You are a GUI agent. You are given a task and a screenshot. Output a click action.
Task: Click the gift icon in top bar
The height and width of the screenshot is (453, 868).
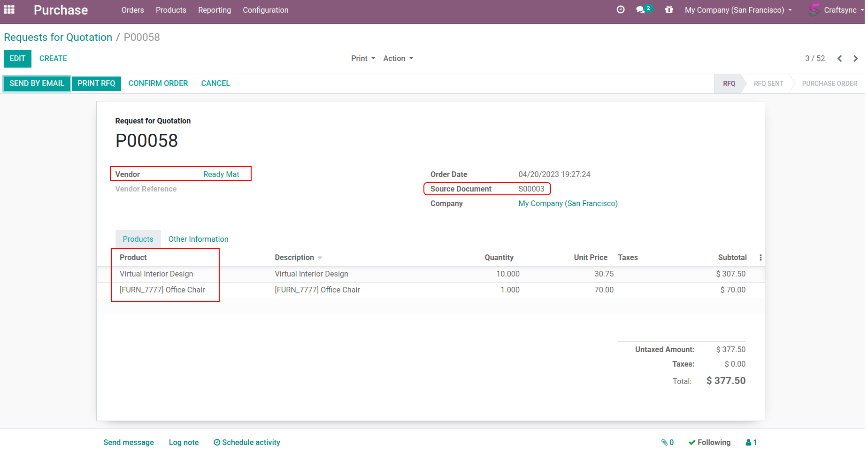pyautogui.click(x=669, y=10)
